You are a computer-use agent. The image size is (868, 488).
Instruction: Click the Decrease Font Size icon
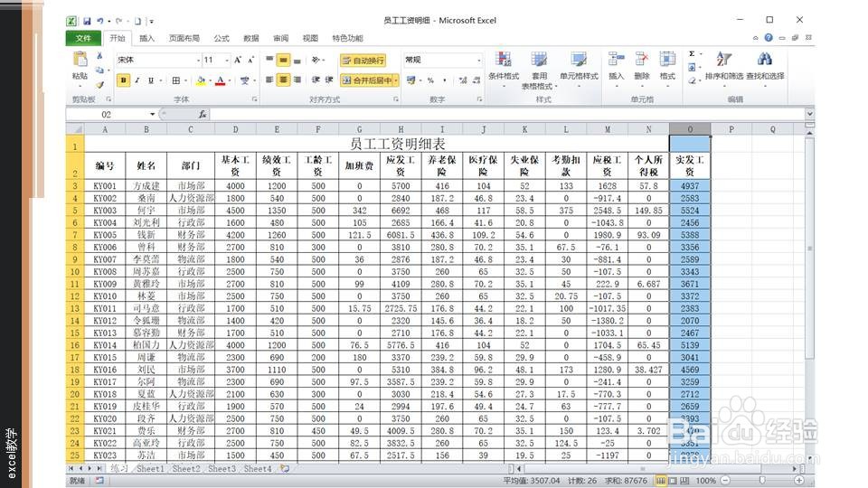[x=250, y=60]
